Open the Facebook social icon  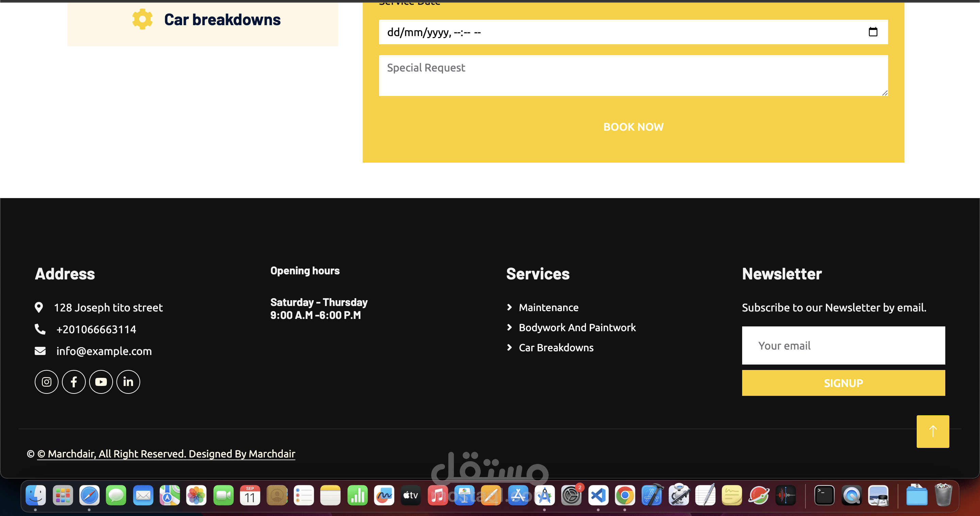(x=74, y=382)
